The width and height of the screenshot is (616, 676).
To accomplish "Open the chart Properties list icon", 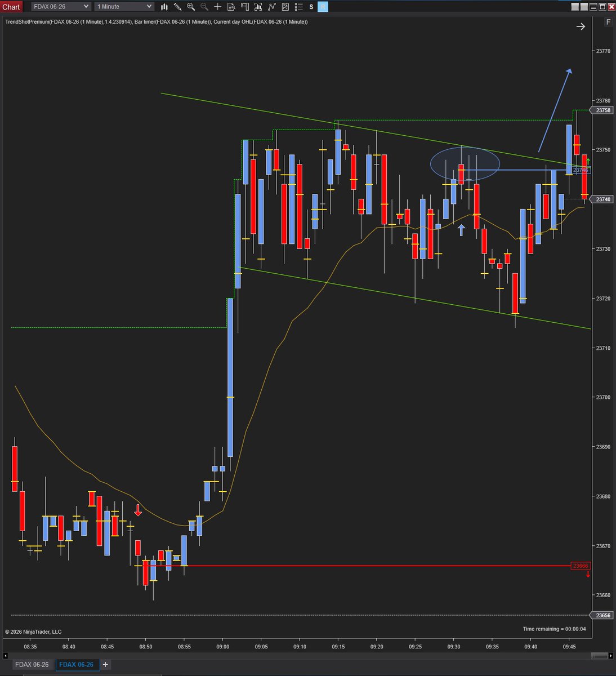I will [x=298, y=7].
